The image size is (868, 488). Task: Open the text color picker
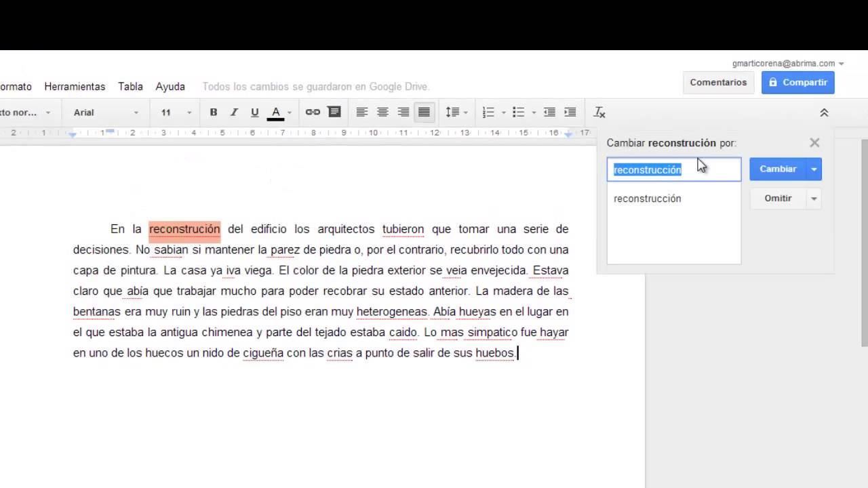click(275, 112)
